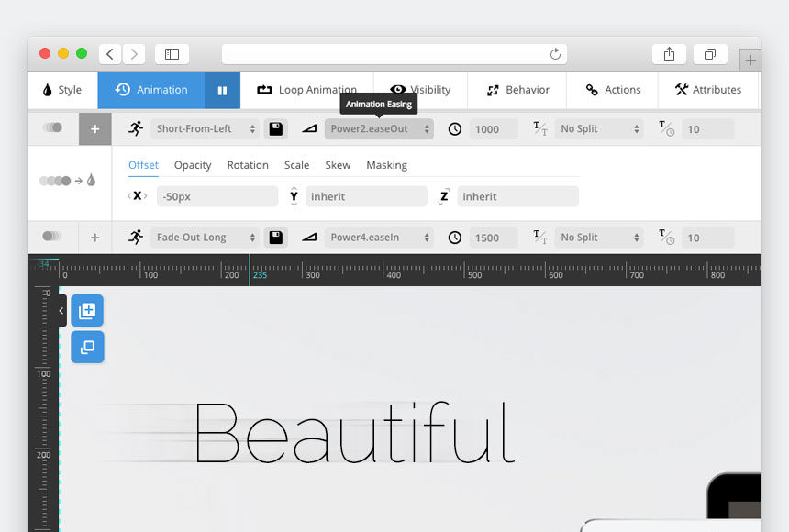
Task: Click the duplicate layer icon on canvas
Action: [x=87, y=348]
